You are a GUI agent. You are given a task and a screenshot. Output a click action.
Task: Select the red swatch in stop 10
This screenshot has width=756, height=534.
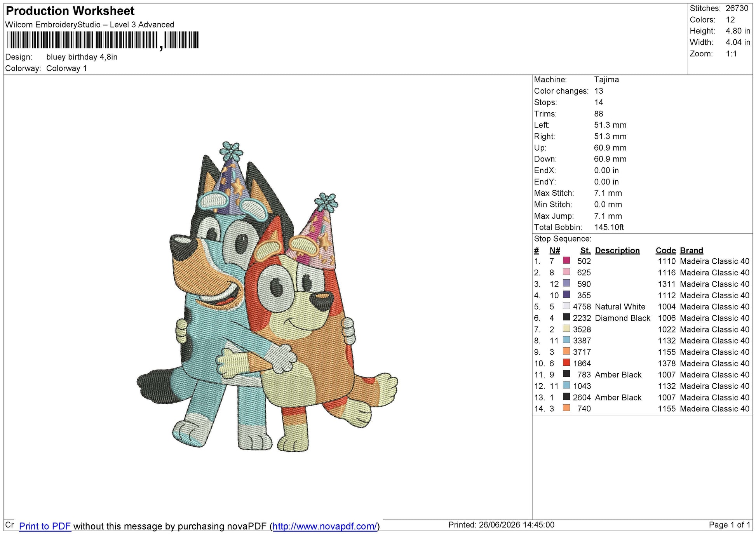point(566,363)
